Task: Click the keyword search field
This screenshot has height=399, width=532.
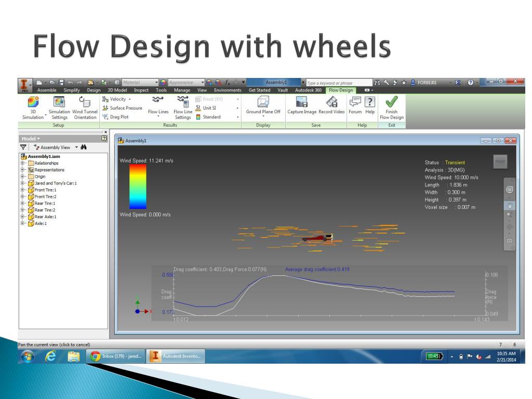Action: [x=339, y=83]
